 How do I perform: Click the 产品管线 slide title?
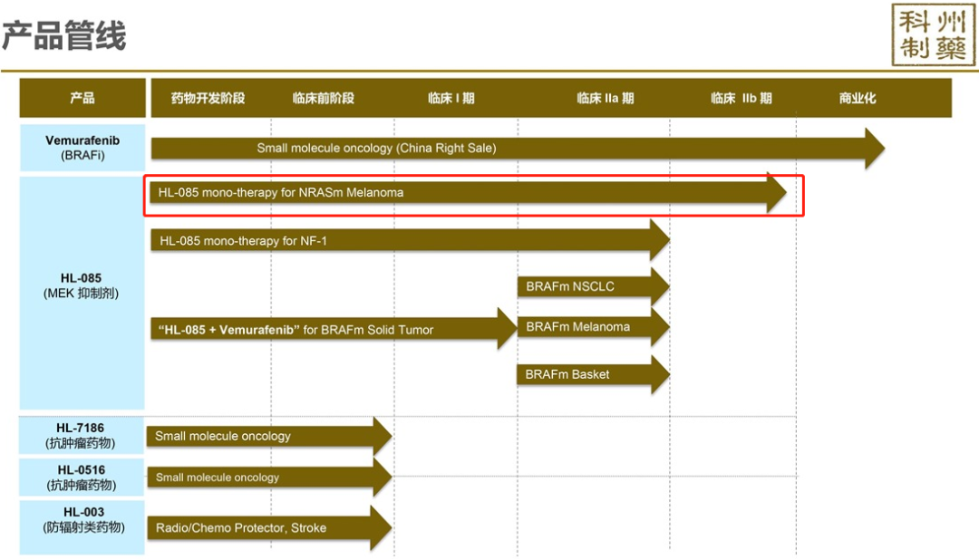coord(63,36)
